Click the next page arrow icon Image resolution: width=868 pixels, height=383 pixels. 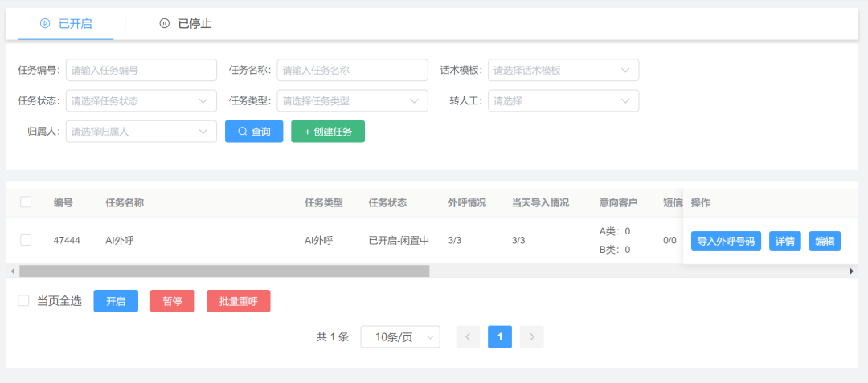(x=531, y=337)
